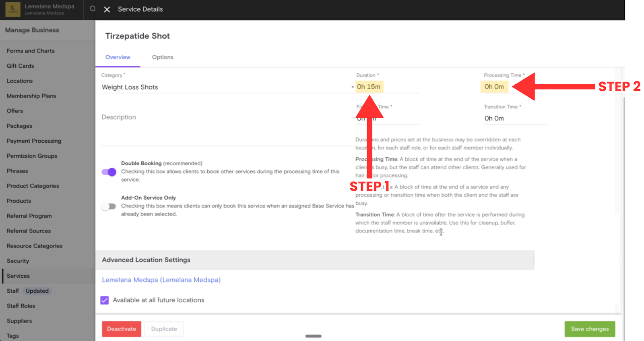Edit the Transition Time field
Screen dimensions: 644x341
tap(515, 118)
